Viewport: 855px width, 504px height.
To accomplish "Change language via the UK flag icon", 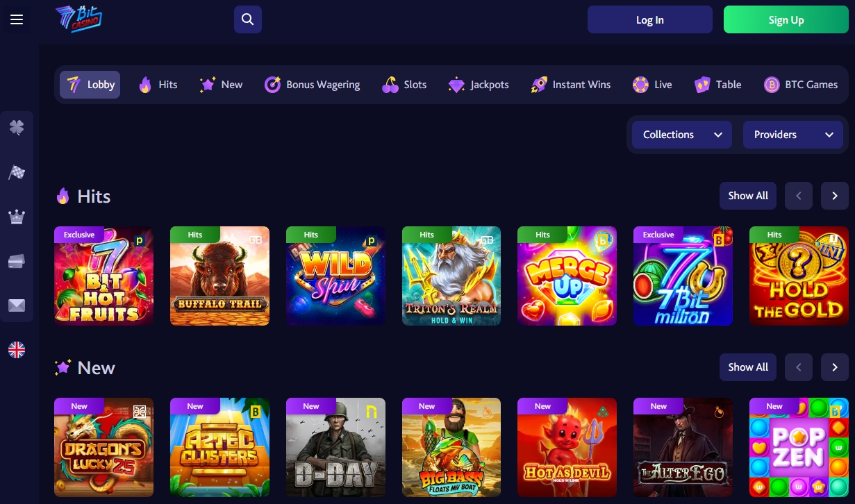I will click(x=17, y=350).
